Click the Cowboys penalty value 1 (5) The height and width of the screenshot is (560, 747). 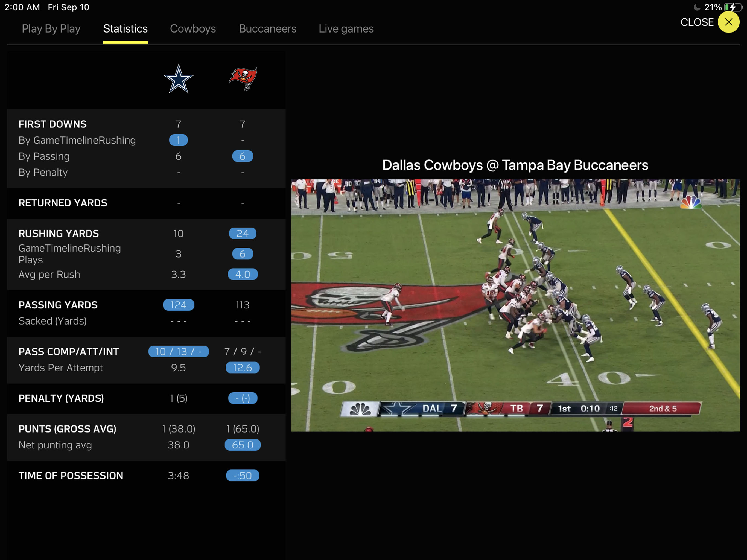click(178, 398)
